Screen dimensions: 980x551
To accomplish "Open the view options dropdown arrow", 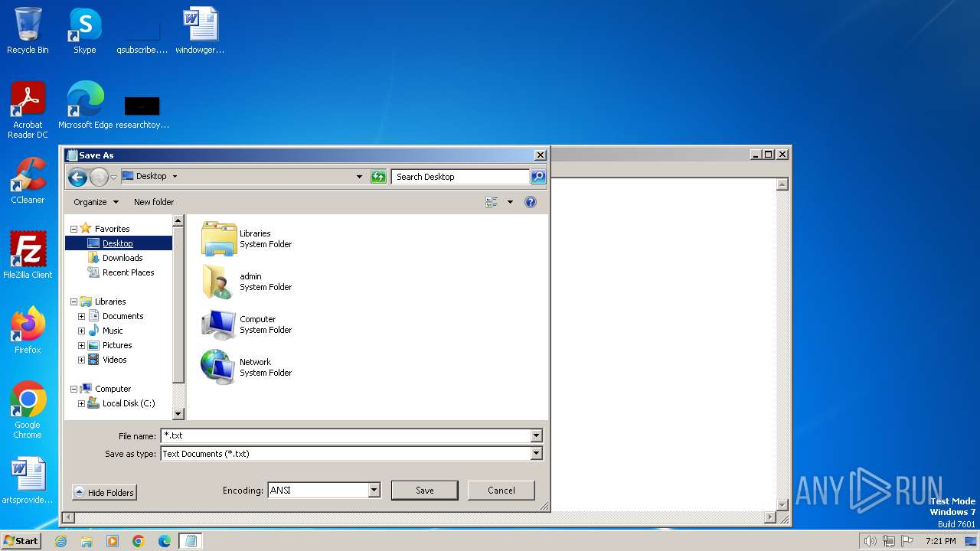I will point(510,202).
